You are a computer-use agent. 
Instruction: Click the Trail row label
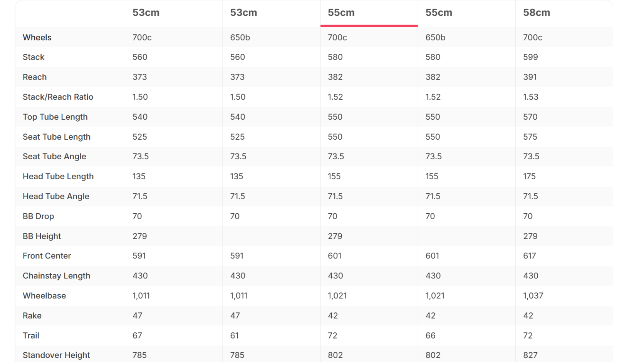(x=31, y=335)
